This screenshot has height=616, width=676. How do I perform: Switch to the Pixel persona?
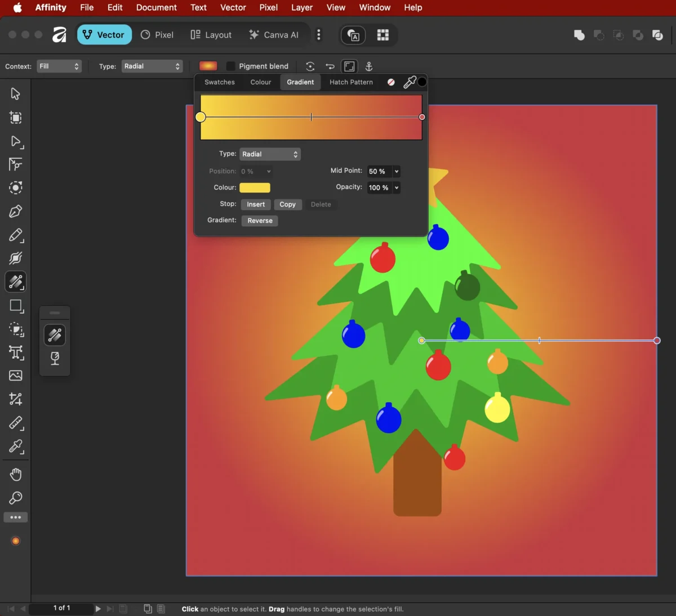pyautogui.click(x=157, y=35)
